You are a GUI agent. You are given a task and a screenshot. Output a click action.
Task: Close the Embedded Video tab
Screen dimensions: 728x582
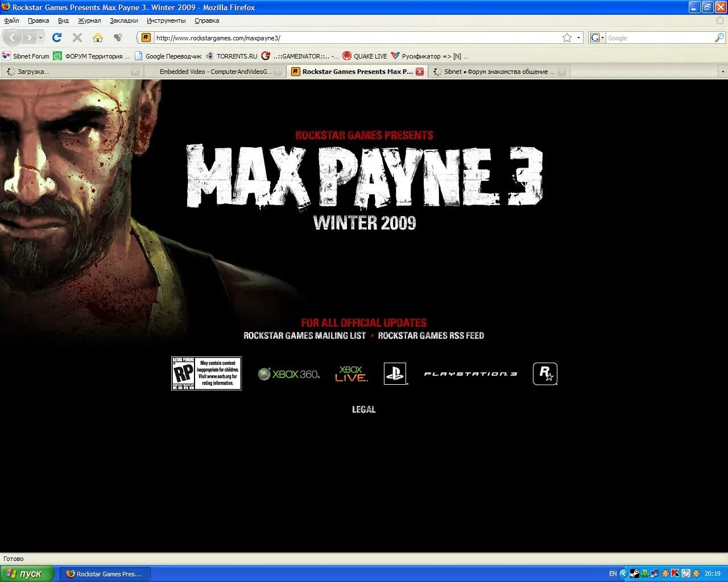point(278,72)
